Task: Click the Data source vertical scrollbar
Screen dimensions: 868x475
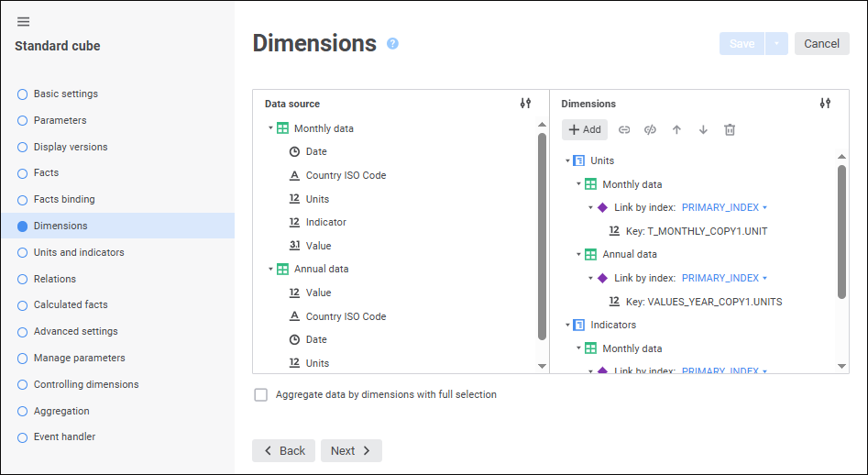Action: pyautogui.click(x=542, y=237)
